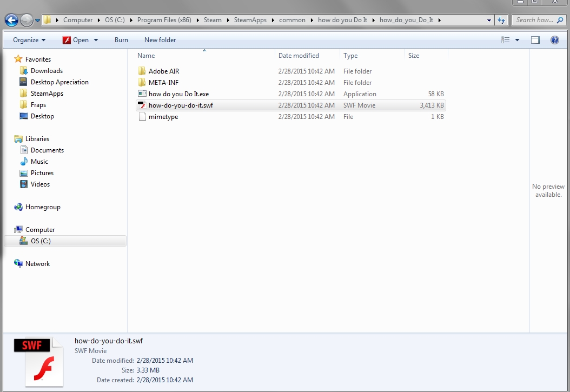This screenshot has width=570, height=392.
Task: Open the More view options dropdown arrow
Action: click(x=517, y=40)
